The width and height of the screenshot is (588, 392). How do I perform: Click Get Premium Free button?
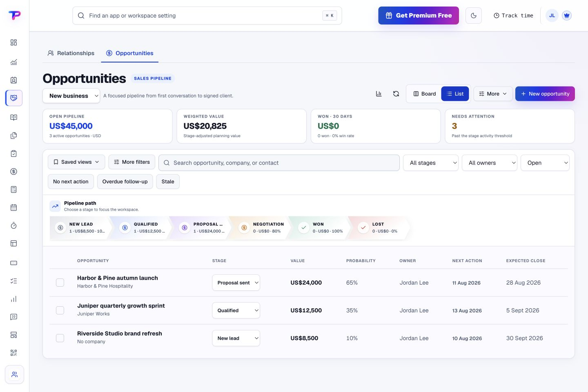click(419, 16)
